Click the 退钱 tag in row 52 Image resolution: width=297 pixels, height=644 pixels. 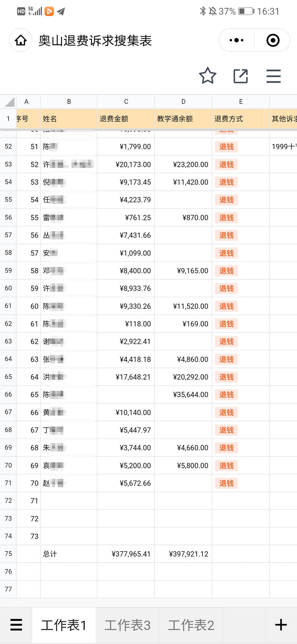coord(226,147)
